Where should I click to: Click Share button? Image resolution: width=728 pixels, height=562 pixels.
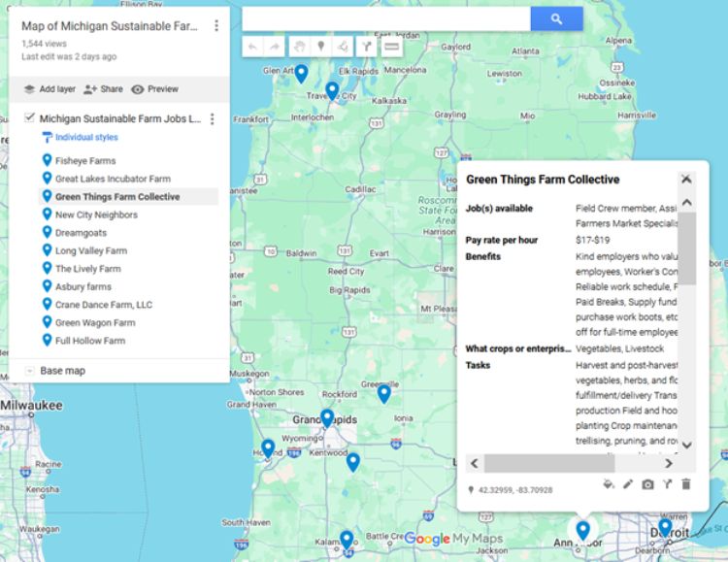103,89
